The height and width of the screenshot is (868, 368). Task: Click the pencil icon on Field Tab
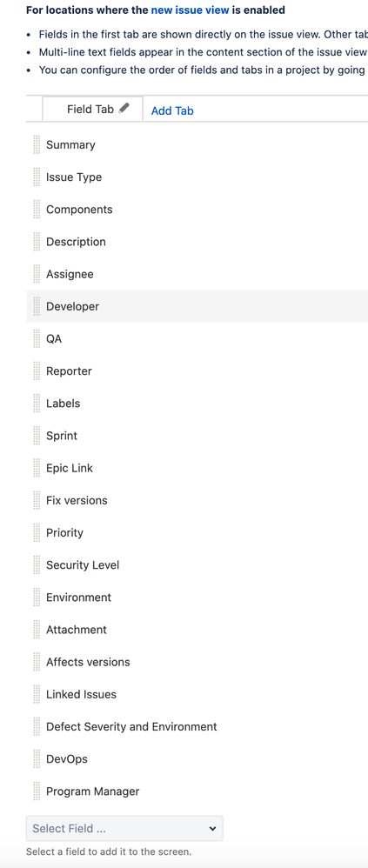pos(124,108)
